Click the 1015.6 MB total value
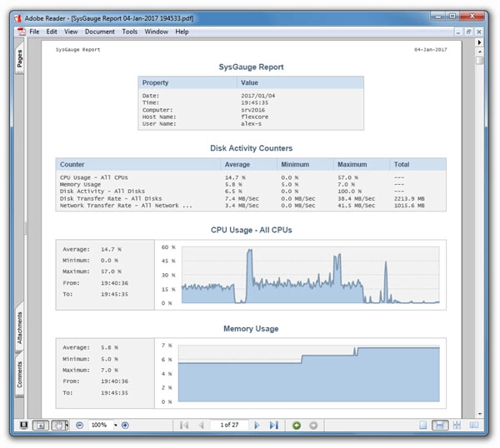The height and width of the screenshot is (448, 500). pos(409,206)
